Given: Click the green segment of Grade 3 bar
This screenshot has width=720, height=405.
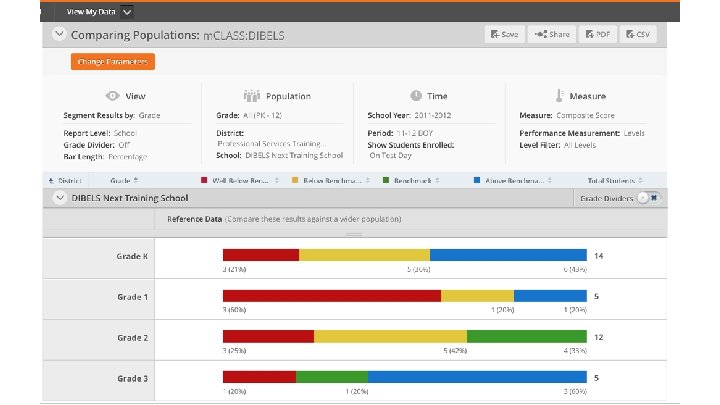Looking at the screenshot, I should click(x=332, y=377).
